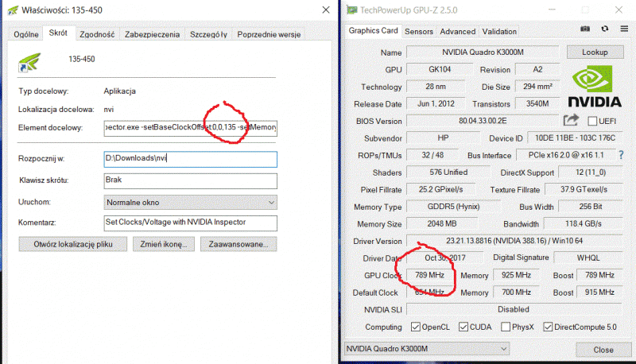The image size is (636, 364).
Task: Click Texture Fillrate '37.9 GTexel/s'
Action: coord(584,189)
